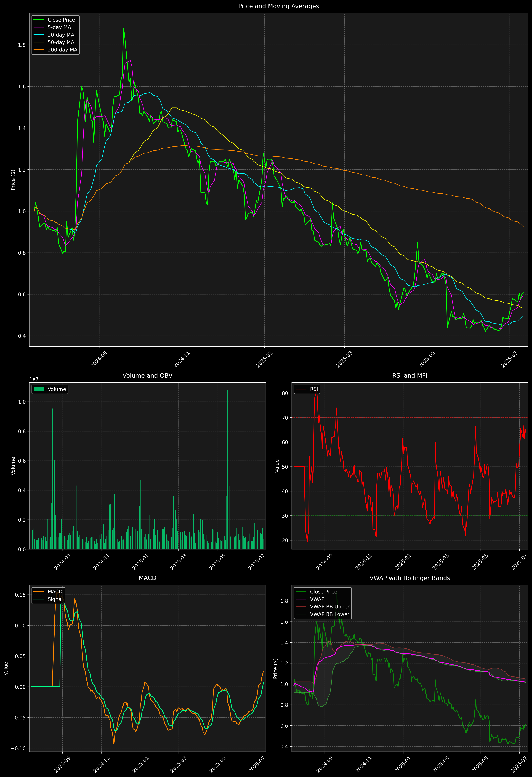Click 'Value' y-axis label of RSI chart
The height and width of the screenshot is (777, 532).
[x=277, y=466]
